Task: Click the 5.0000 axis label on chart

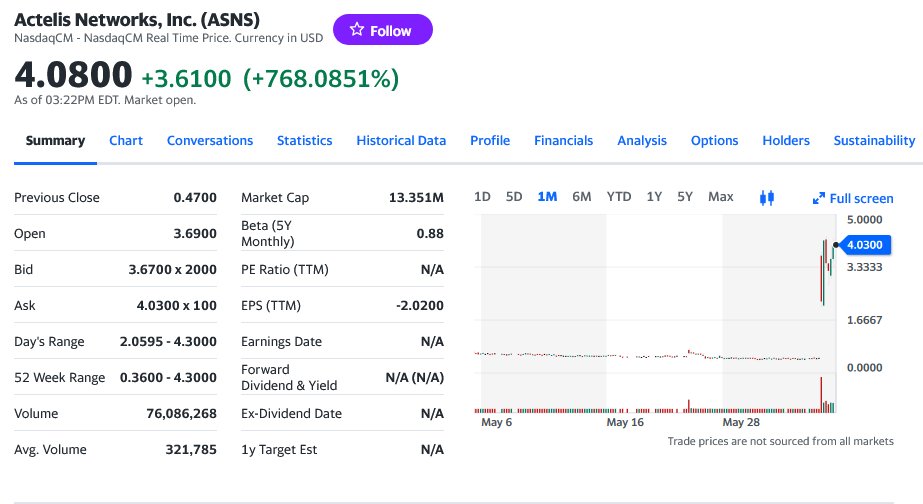Action: [x=865, y=220]
